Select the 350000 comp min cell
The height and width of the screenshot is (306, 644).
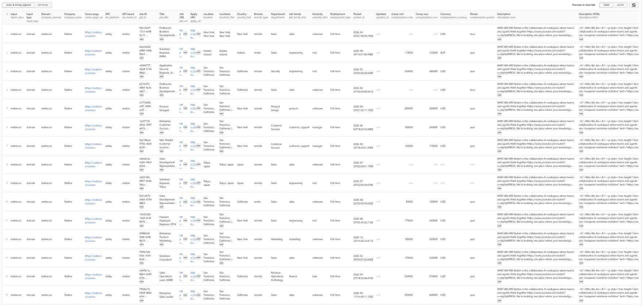[408, 295]
